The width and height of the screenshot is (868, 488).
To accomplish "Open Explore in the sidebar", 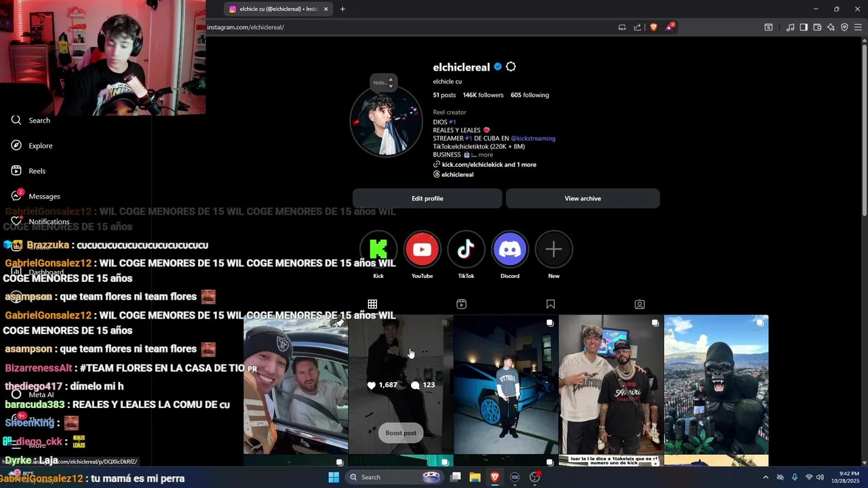I will [32, 146].
